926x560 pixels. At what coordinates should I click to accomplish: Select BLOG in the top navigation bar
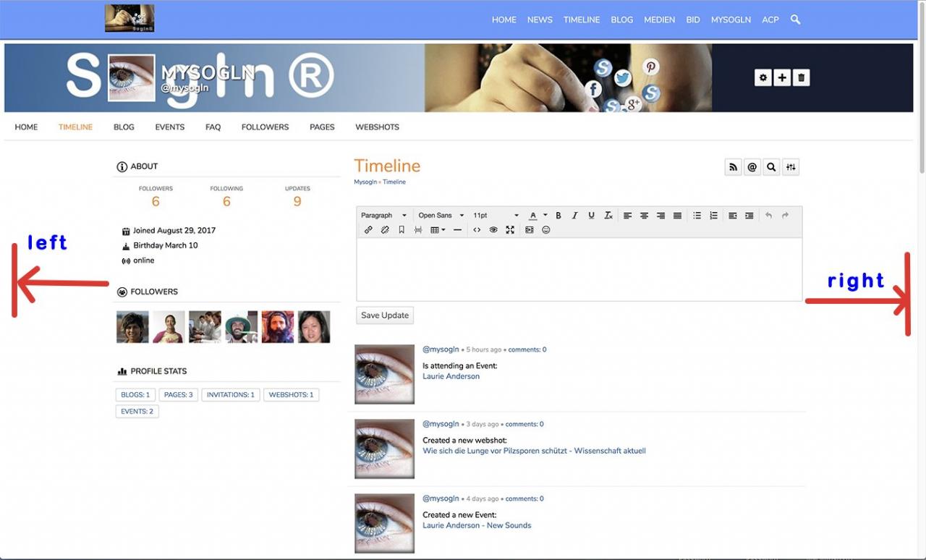click(622, 20)
